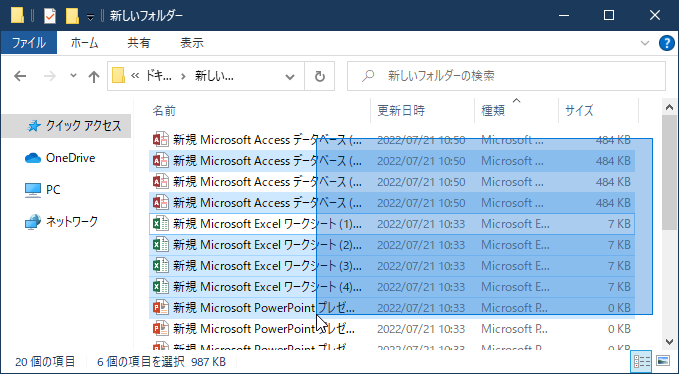Click the scrollbar down arrow
Image resolution: width=679 pixels, height=374 pixels.
click(669, 342)
